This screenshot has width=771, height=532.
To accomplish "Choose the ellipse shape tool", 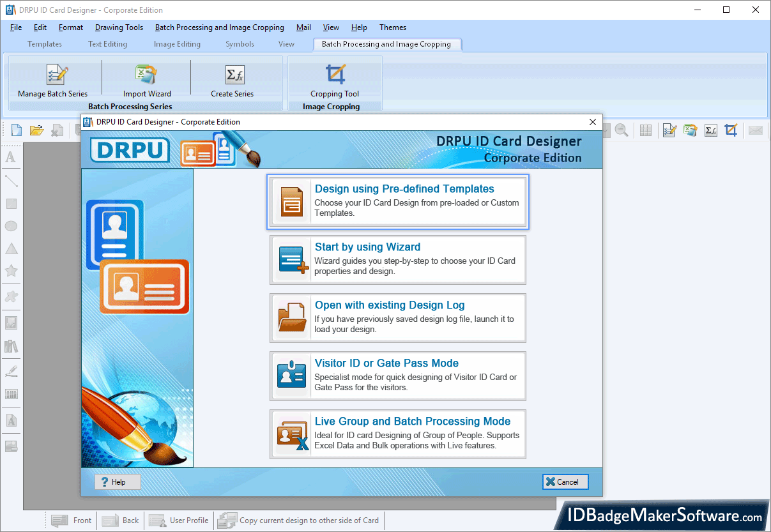I will (11, 226).
